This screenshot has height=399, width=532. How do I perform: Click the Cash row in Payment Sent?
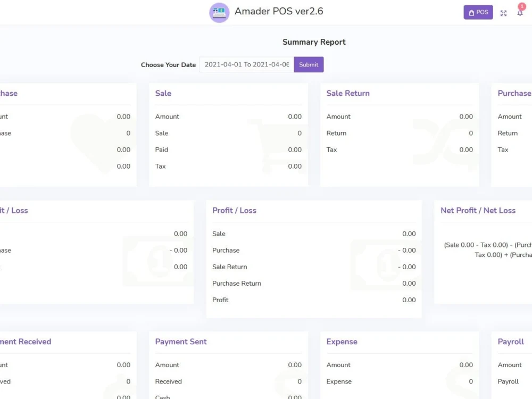[x=228, y=397]
